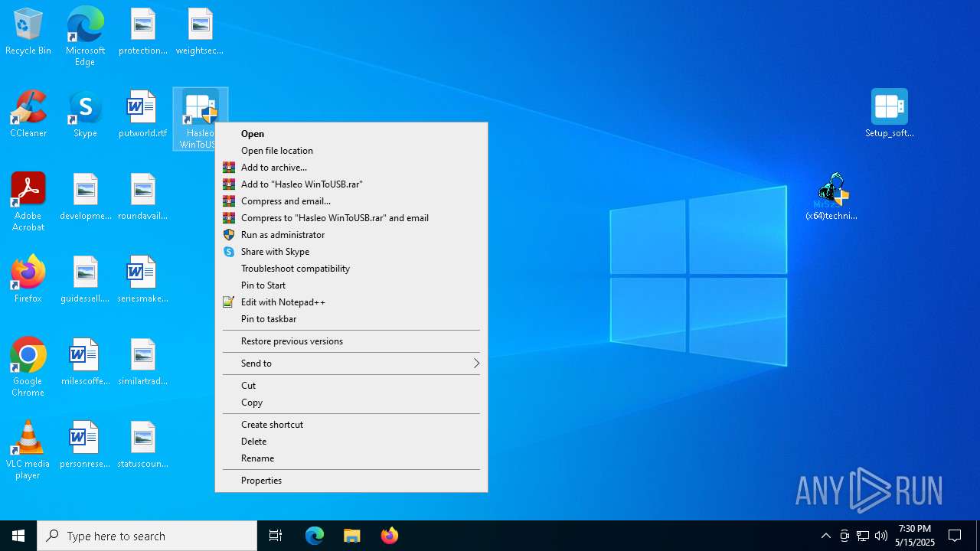Select the developme image file icon
Image resolution: width=980 pixels, height=551 pixels.
(x=85, y=197)
